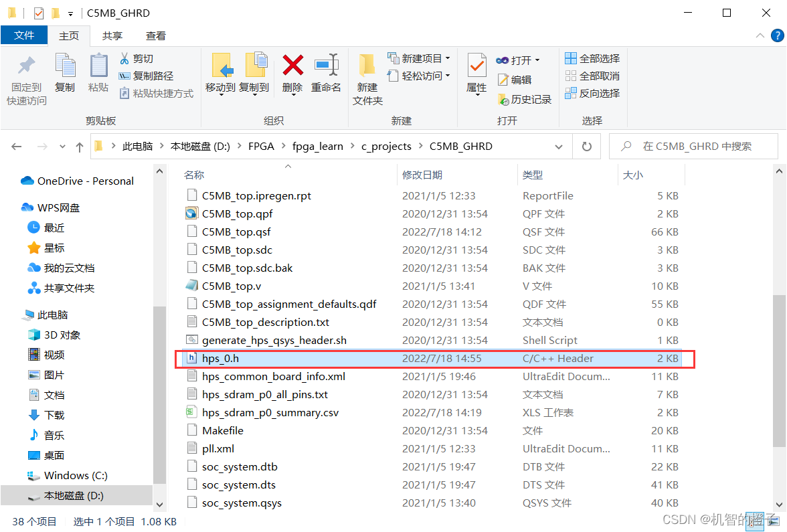The height and width of the screenshot is (532, 787).
Task: Select hps_sdram_p0_summary.csv file
Action: pos(432,412)
